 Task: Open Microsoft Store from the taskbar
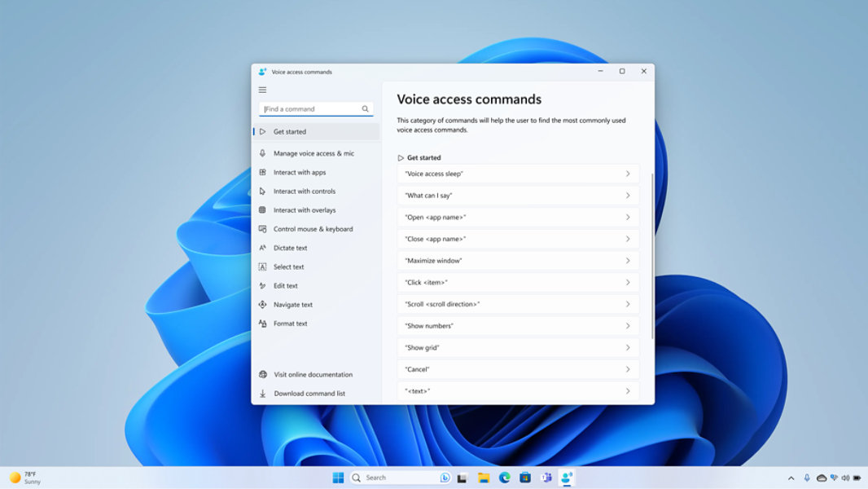(x=525, y=478)
